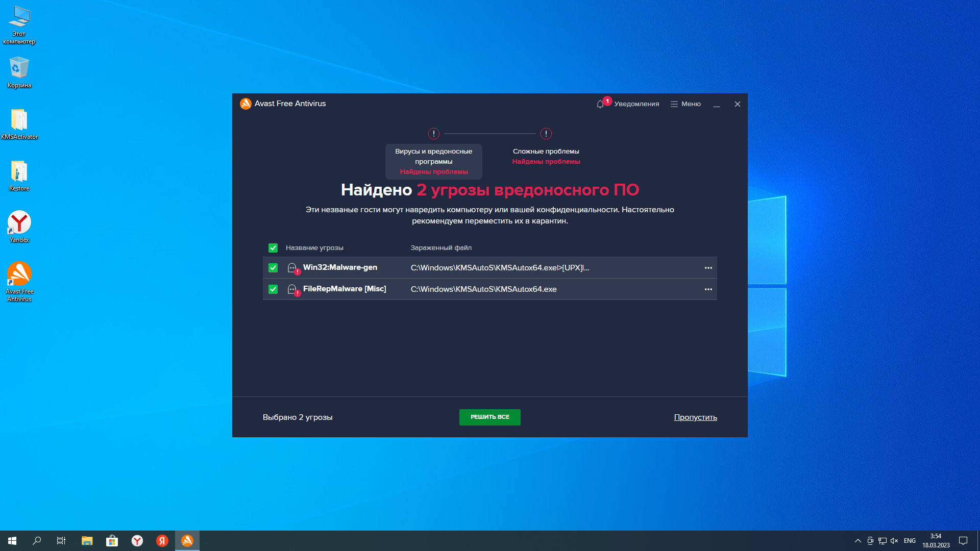Screen dimensions: 980x551
Task: Click the virus step warning circle icon
Action: click(x=434, y=134)
